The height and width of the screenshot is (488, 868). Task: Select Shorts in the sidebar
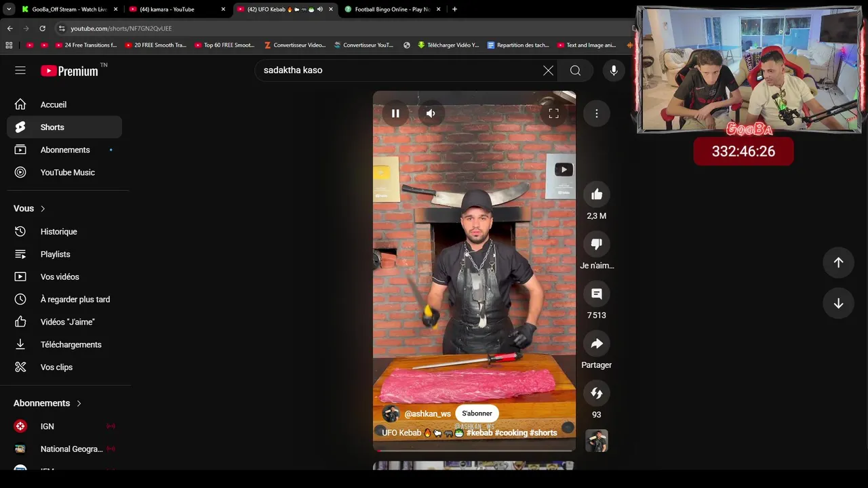point(64,127)
